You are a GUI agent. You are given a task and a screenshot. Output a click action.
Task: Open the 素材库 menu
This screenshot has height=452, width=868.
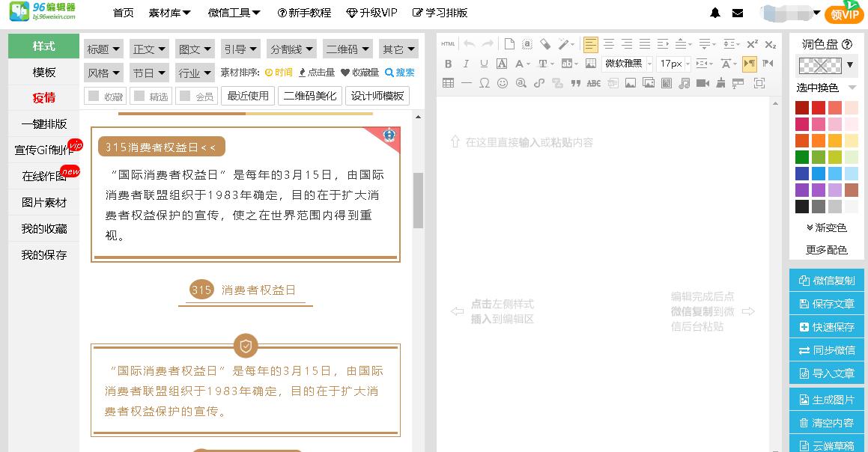tap(170, 13)
